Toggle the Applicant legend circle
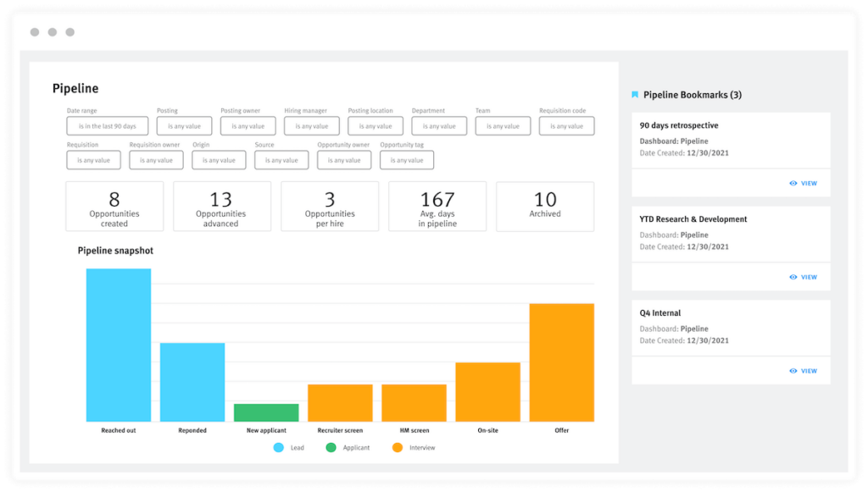 [x=331, y=447]
